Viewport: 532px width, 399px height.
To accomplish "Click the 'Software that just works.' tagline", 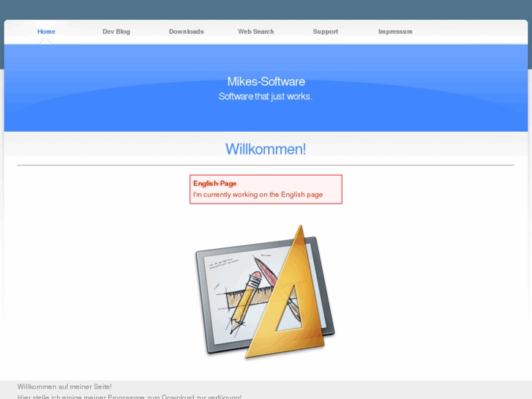I will click(266, 97).
